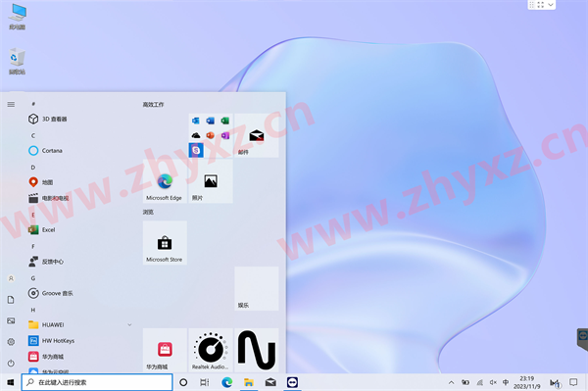Image resolution: width=588 pixels, height=391 pixels.
Task: Click the 高效工作 group header
Action: point(153,105)
